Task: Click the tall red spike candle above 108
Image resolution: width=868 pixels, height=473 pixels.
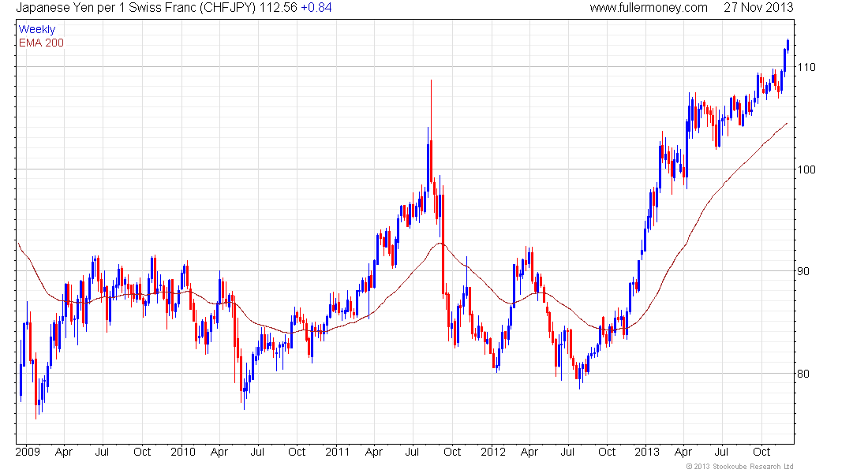Action: pos(431,132)
